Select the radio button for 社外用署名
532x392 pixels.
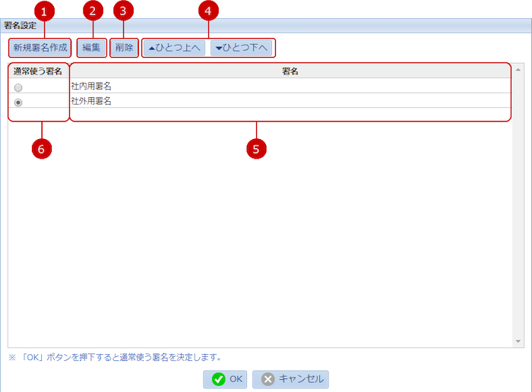click(x=18, y=102)
